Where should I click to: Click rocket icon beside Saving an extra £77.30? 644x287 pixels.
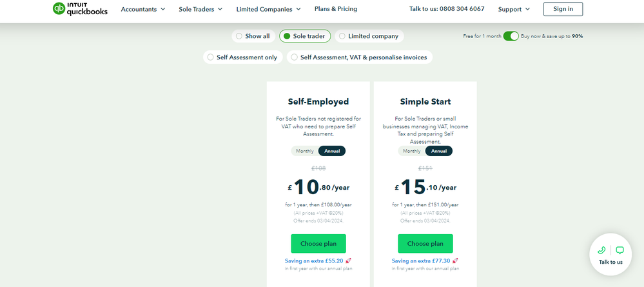tap(455, 261)
